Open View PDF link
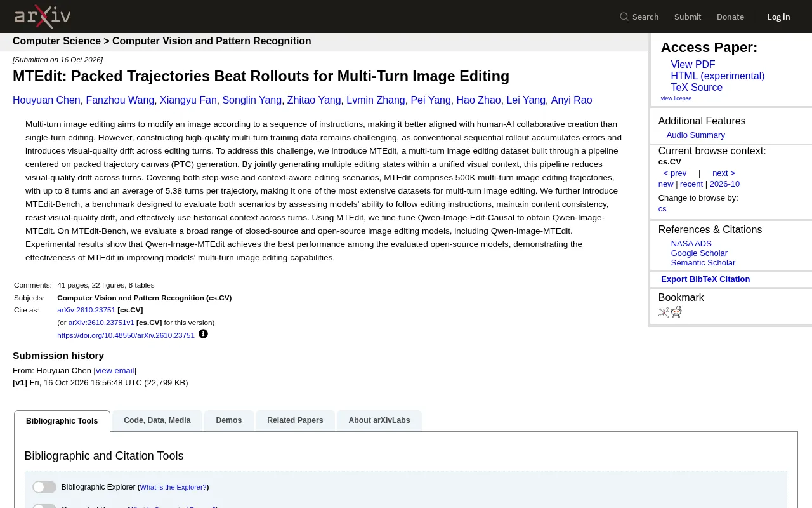Viewport: 812px width, 508px height. coord(693,65)
